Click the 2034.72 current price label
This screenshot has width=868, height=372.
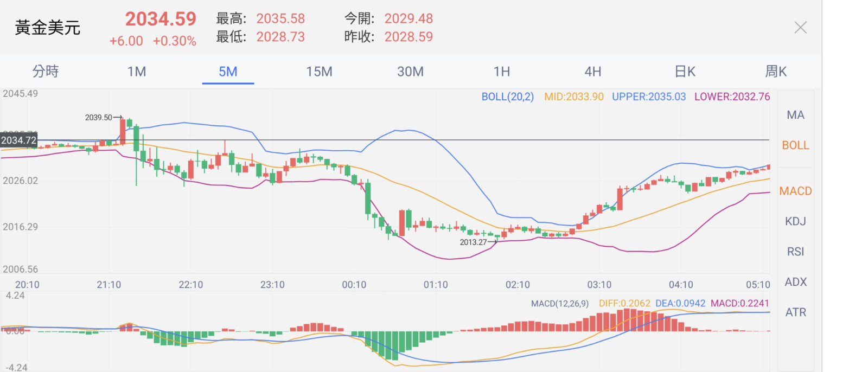(19, 140)
